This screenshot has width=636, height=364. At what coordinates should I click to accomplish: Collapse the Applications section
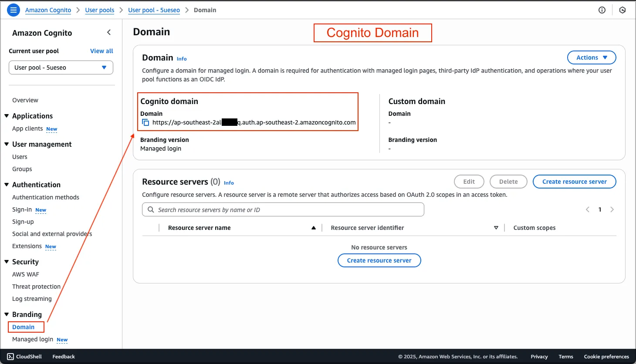pyautogui.click(x=7, y=116)
